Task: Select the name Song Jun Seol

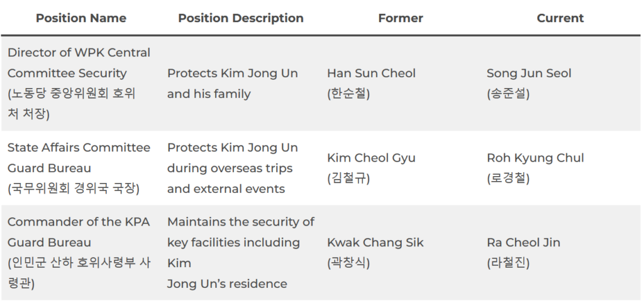Action: [x=529, y=74]
